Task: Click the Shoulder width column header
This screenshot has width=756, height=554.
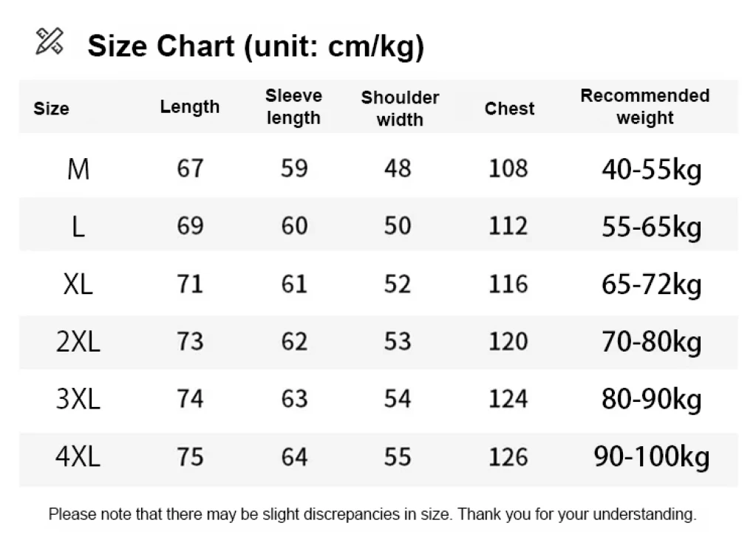Action: coord(400,109)
